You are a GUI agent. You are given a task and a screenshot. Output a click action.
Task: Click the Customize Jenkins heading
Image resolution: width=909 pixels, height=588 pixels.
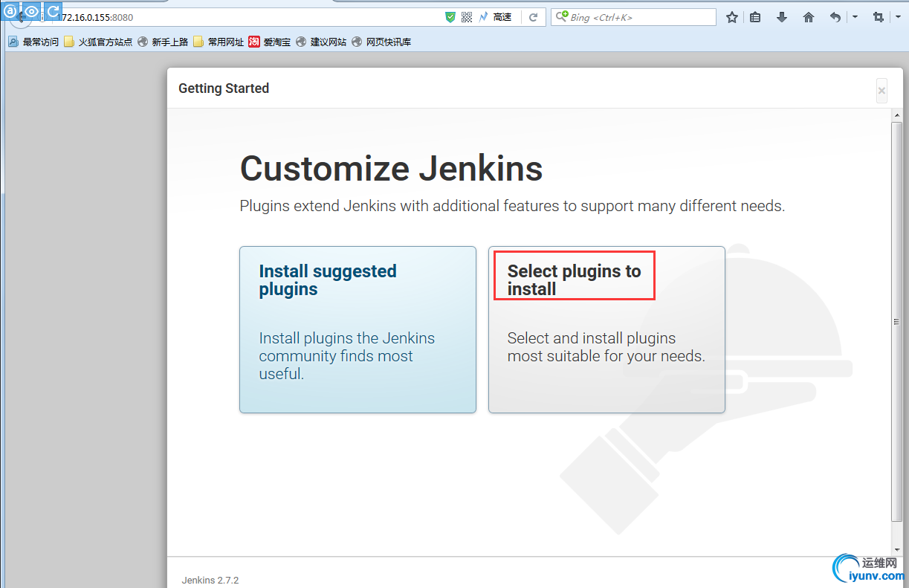pos(392,169)
